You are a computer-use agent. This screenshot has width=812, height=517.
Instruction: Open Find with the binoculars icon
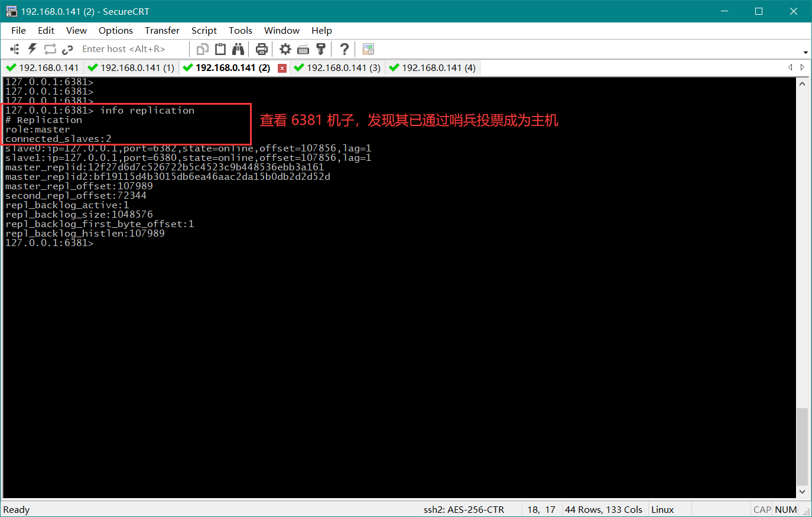238,49
